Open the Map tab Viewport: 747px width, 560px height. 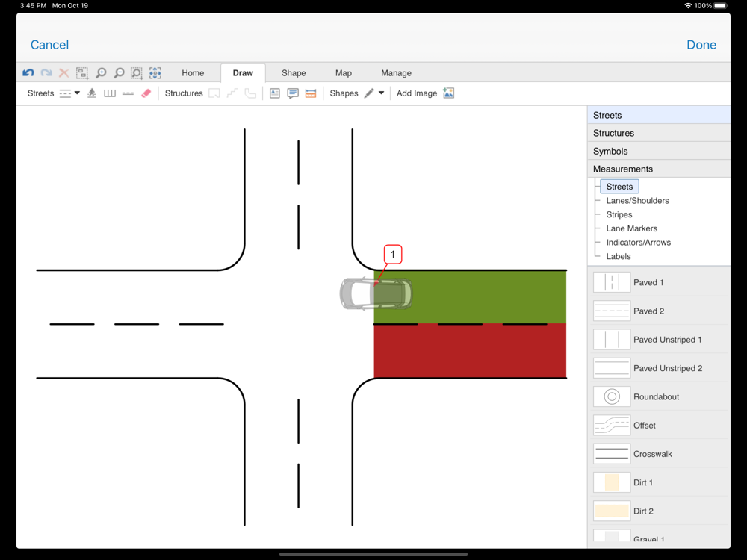pos(344,73)
